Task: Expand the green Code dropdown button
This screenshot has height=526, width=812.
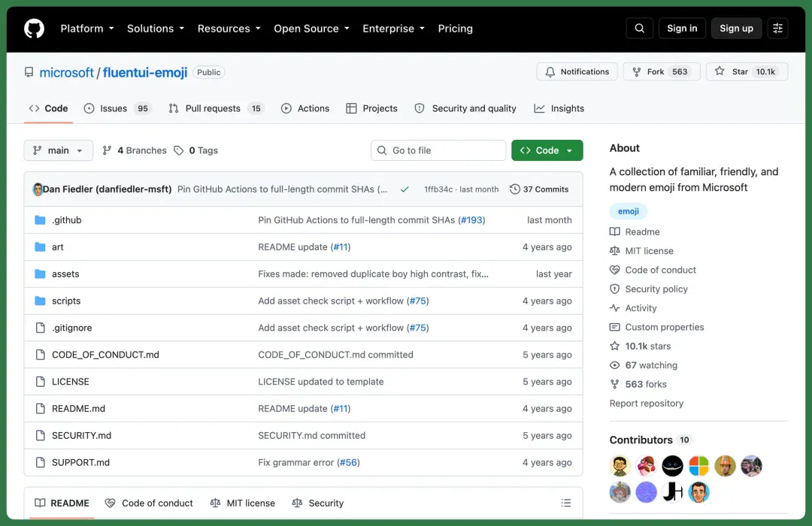Action: (x=547, y=150)
